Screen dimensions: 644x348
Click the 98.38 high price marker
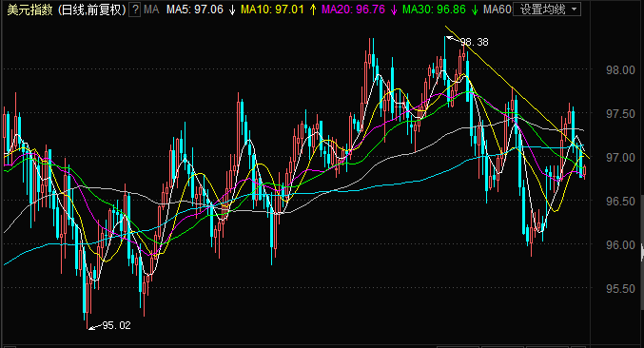coord(474,42)
